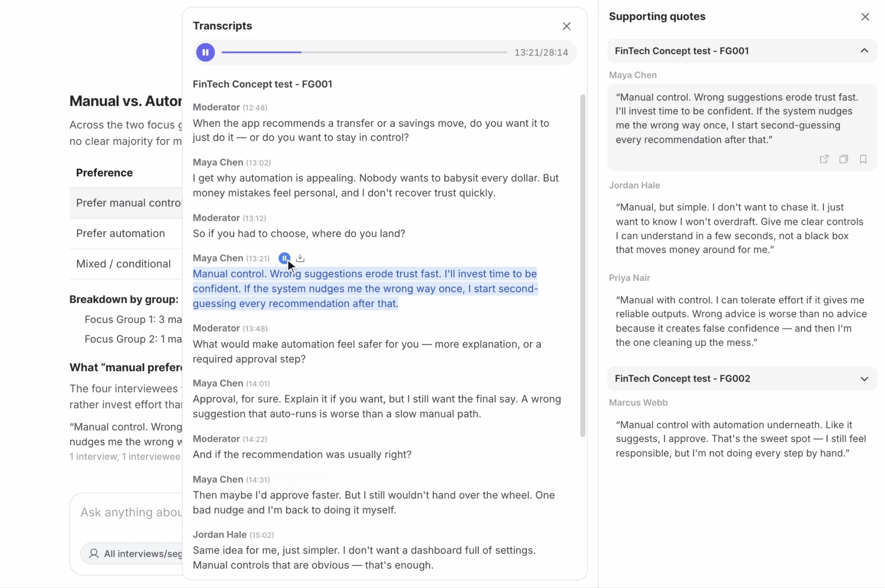The height and width of the screenshot is (588, 885).
Task: Click the Moderator 12:48 timestamp line
Action: [230, 107]
